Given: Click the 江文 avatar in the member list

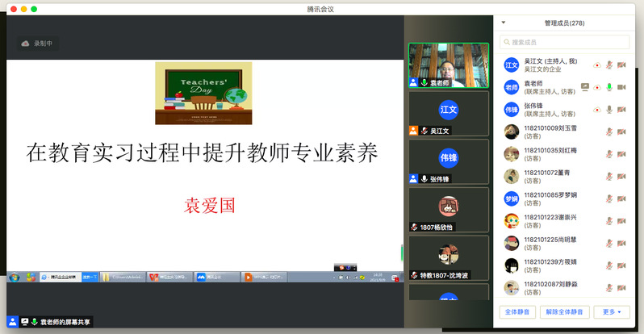Looking at the screenshot, I should [511, 65].
